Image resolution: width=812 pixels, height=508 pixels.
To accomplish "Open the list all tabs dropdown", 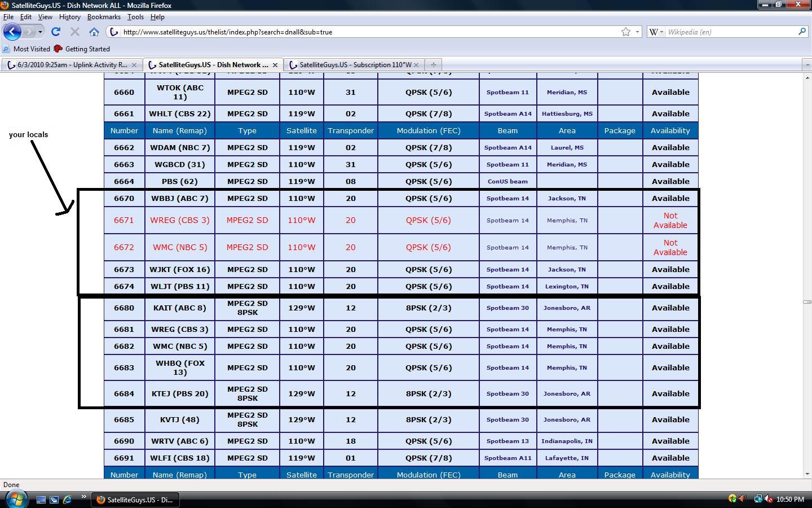I will (x=807, y=65).
